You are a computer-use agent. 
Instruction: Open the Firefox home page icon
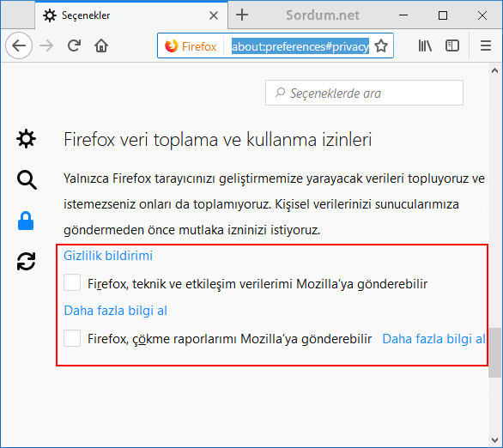101,45
